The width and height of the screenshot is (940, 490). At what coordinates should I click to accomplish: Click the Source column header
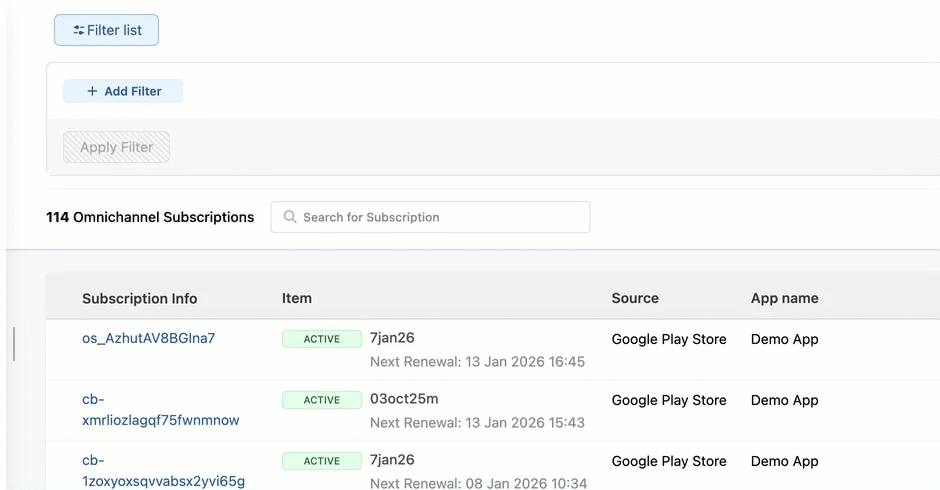[635, 298]
